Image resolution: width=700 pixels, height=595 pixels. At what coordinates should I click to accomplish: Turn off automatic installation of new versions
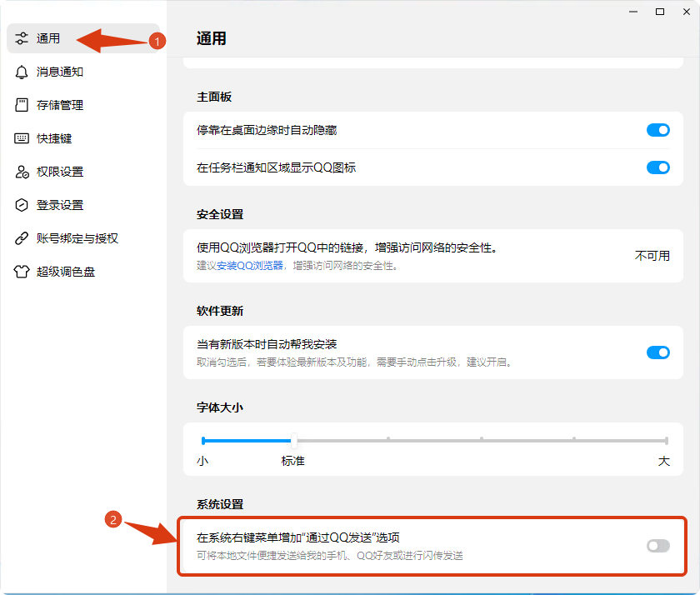coord(657,352)
